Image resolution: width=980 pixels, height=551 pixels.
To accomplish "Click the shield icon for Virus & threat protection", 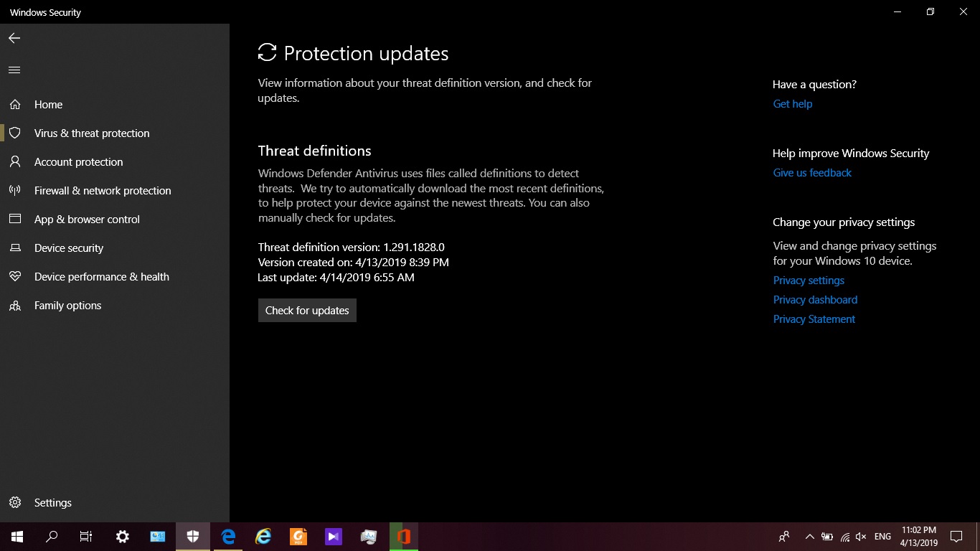I will [14, 133].
